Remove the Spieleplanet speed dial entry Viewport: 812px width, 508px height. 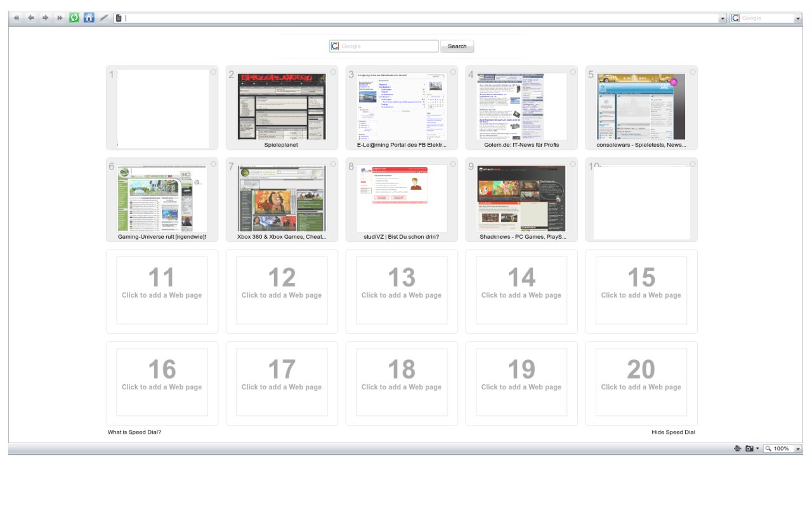click(x=333, y=72)
